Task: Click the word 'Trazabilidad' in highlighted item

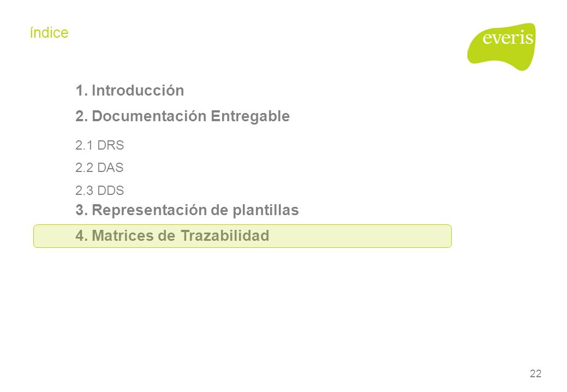Action: point(225,236)
